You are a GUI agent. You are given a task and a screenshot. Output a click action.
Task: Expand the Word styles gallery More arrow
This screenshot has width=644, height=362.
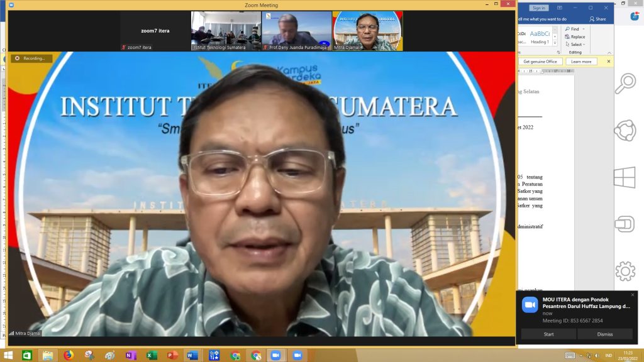click(x=555, y=43)
